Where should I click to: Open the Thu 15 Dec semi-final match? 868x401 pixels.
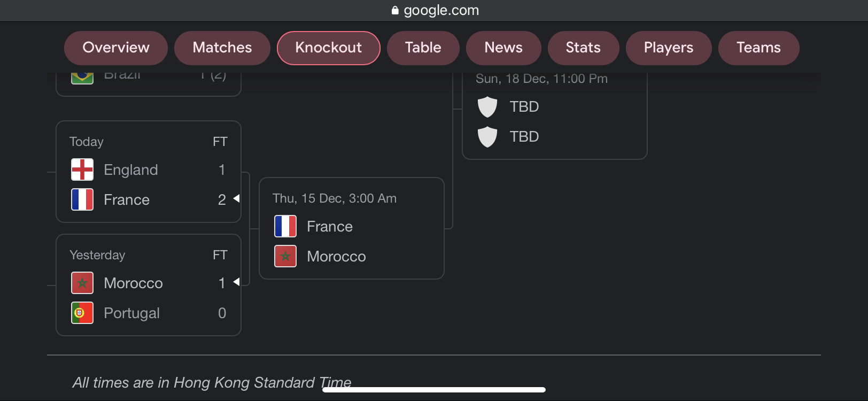pos(352,228)
